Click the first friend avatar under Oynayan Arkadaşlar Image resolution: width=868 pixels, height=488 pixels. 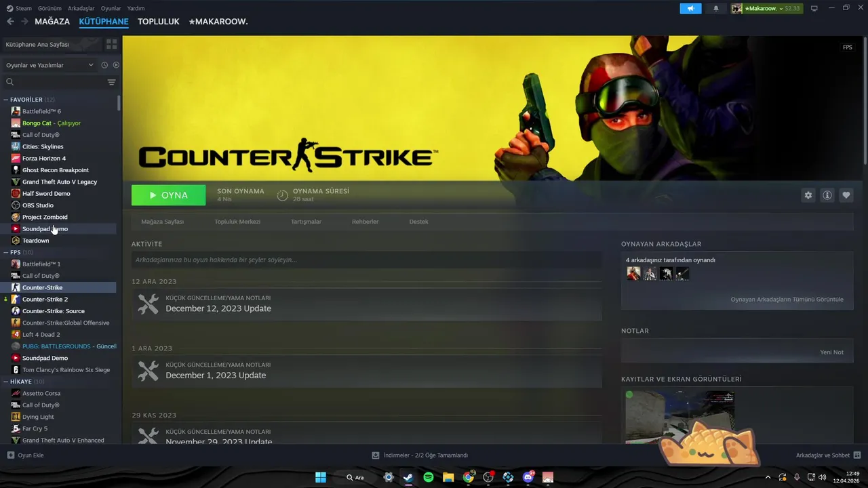(633, 274)
